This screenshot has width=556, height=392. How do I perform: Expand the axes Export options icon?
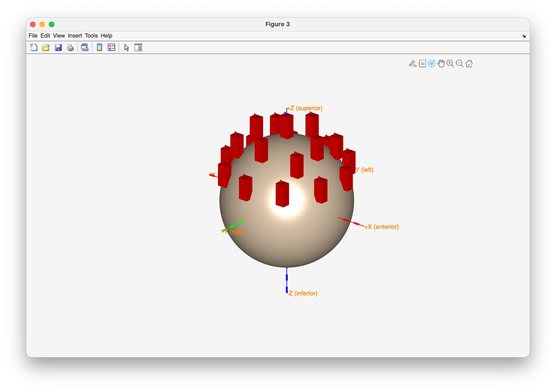click(x=413, y=64)
